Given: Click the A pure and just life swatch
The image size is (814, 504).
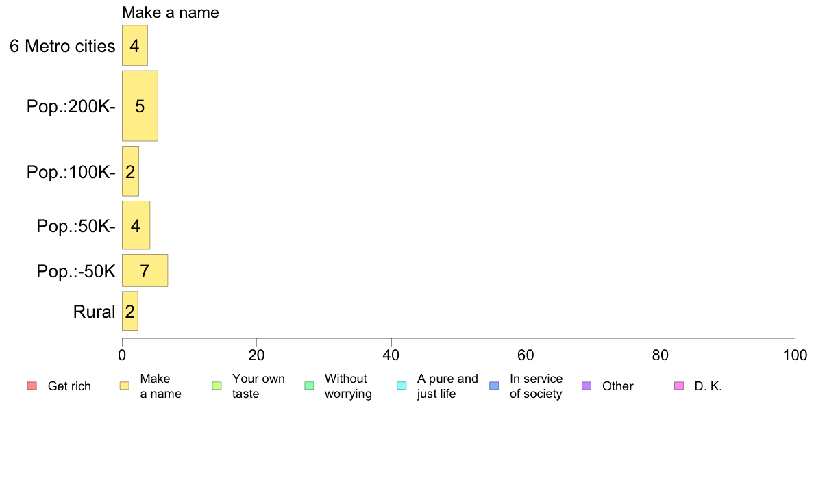Looking at the screenshot, I should click(402, 386).
